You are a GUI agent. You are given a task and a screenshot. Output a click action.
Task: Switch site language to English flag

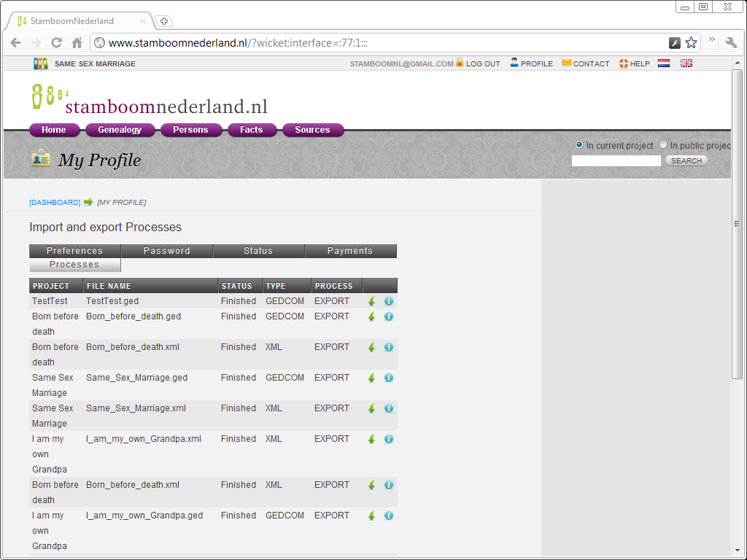point(686,63)
